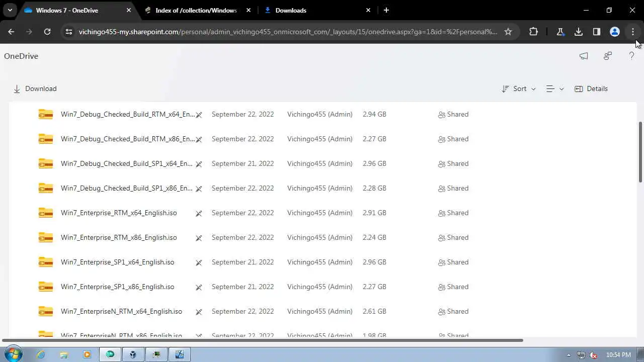Viewport: 644px width, 362px height.
Task: Toggle the Chrome side panel
Action: click(597, 32)
